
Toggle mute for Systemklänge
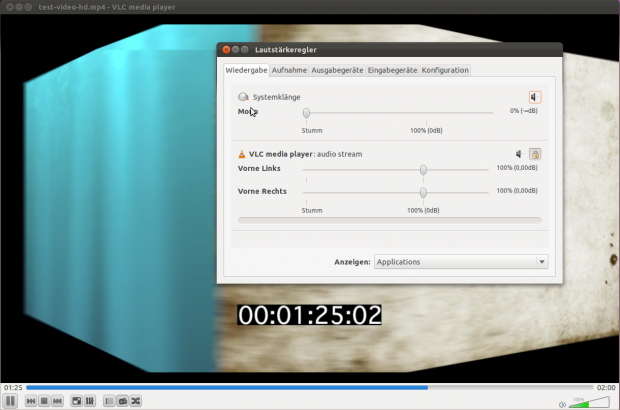point(535,97)
